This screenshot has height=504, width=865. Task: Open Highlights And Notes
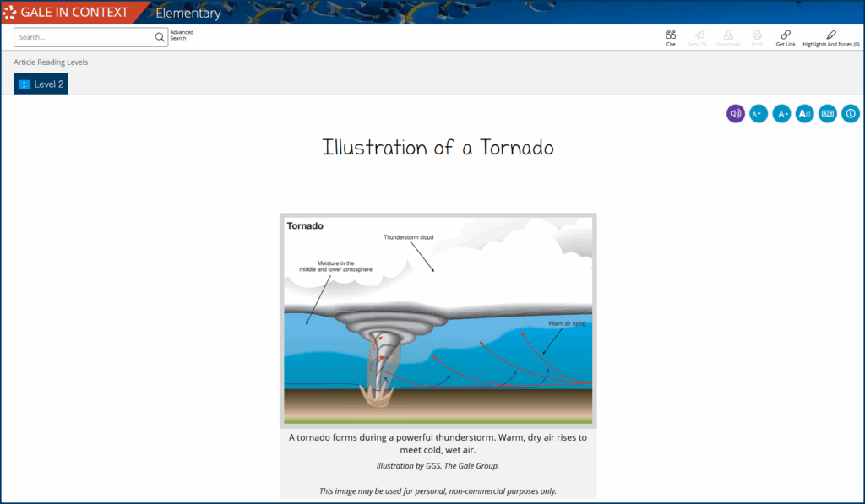tap(830, 35)
